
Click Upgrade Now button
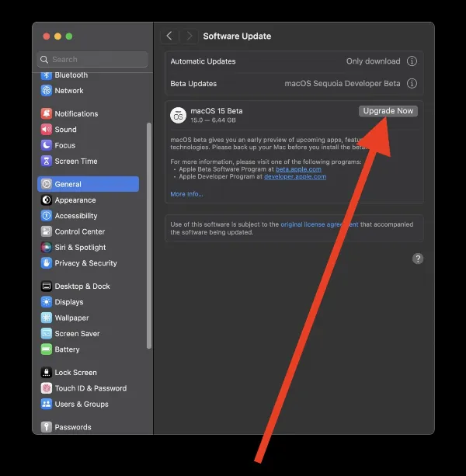point(388,111)
